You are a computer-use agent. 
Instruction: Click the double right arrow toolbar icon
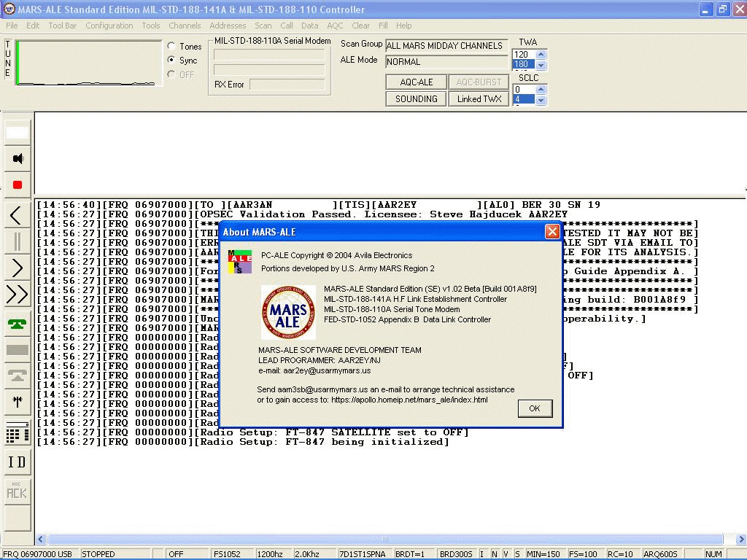pos(18,295)
